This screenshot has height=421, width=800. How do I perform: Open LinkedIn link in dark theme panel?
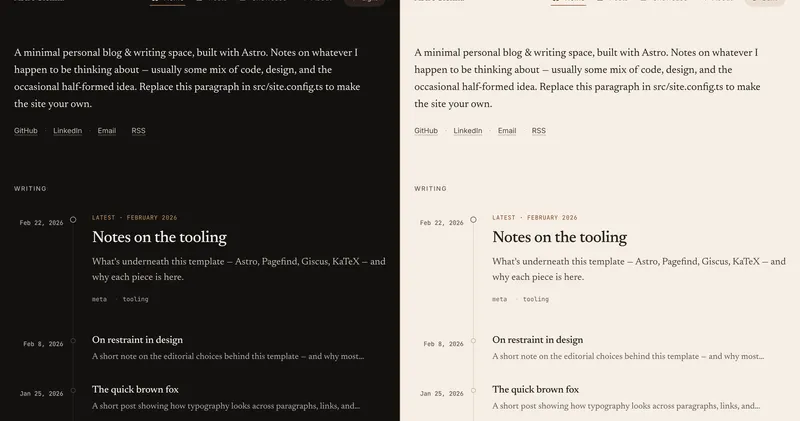click(x=67, y=131)
